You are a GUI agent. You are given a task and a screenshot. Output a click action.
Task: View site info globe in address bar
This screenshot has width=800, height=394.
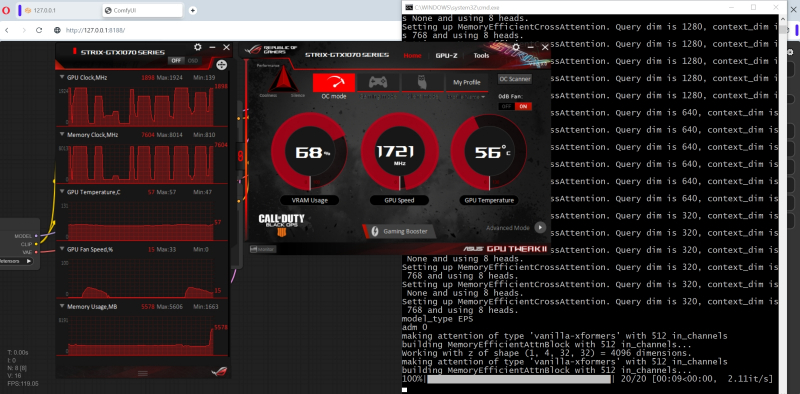[58, 30]
